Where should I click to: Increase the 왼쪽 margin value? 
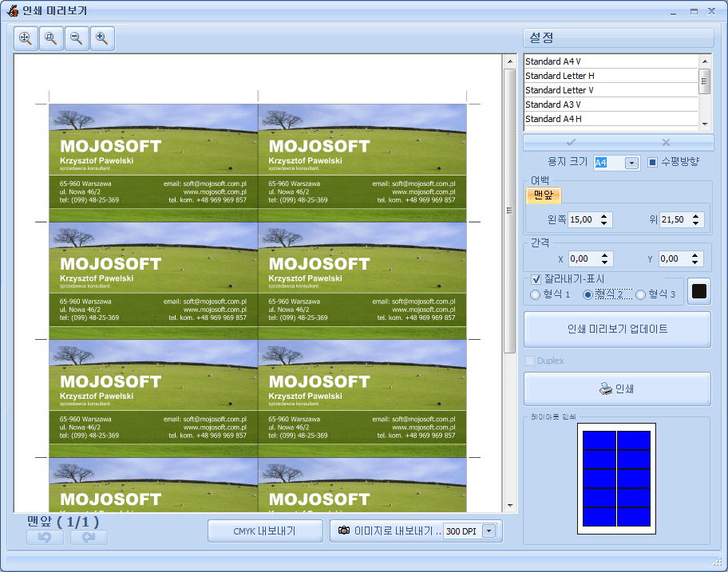pos(603,216)
